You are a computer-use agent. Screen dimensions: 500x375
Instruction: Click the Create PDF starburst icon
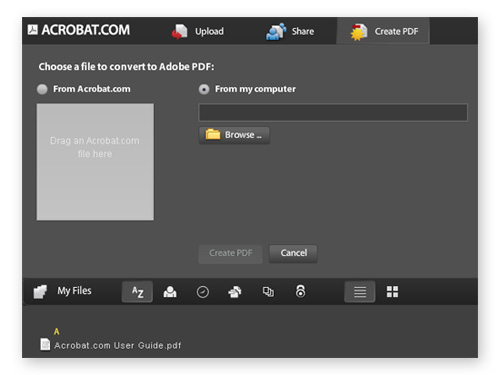[359, 32]
